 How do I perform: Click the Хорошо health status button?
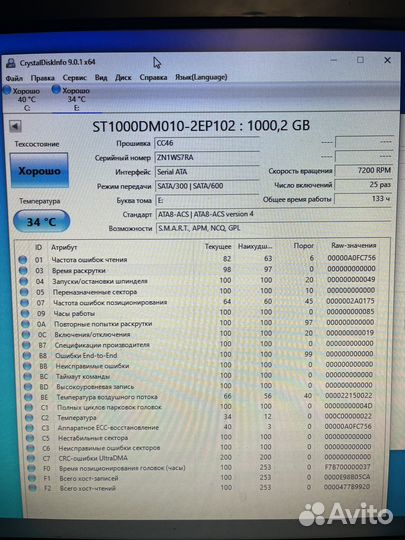40,171
